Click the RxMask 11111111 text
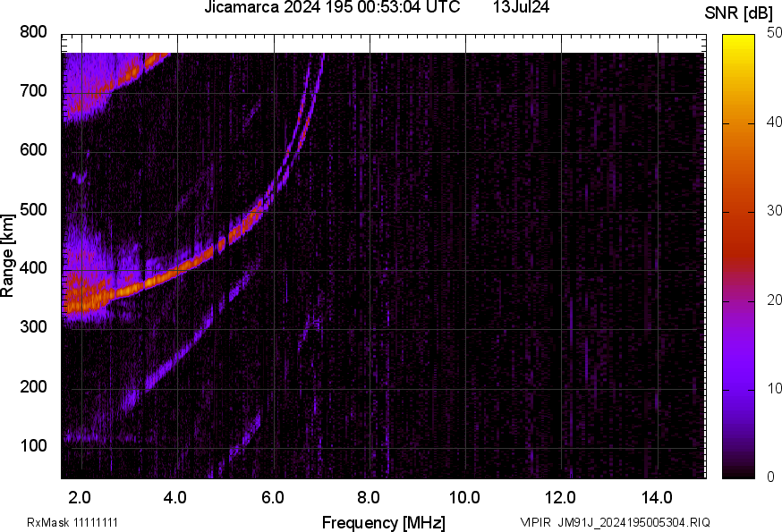This screenshot has height=532, width=782. pyautogui.click(x=72, y=522)
